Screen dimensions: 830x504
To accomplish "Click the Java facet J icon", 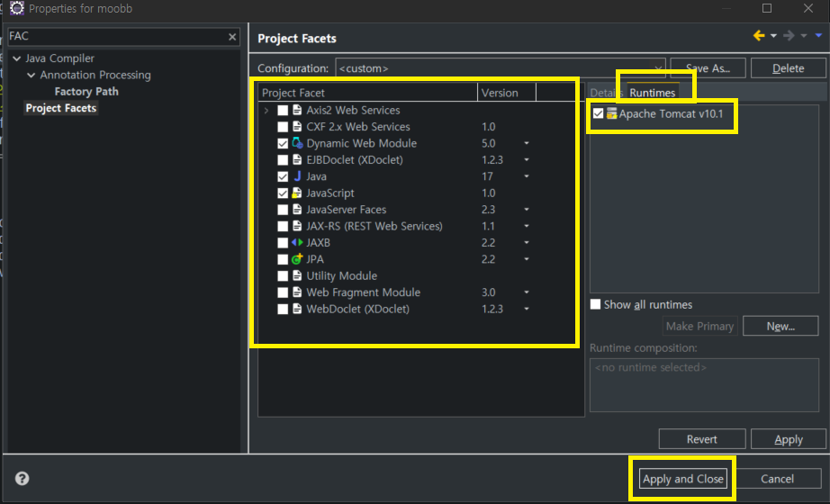I will tap(297, 176).
